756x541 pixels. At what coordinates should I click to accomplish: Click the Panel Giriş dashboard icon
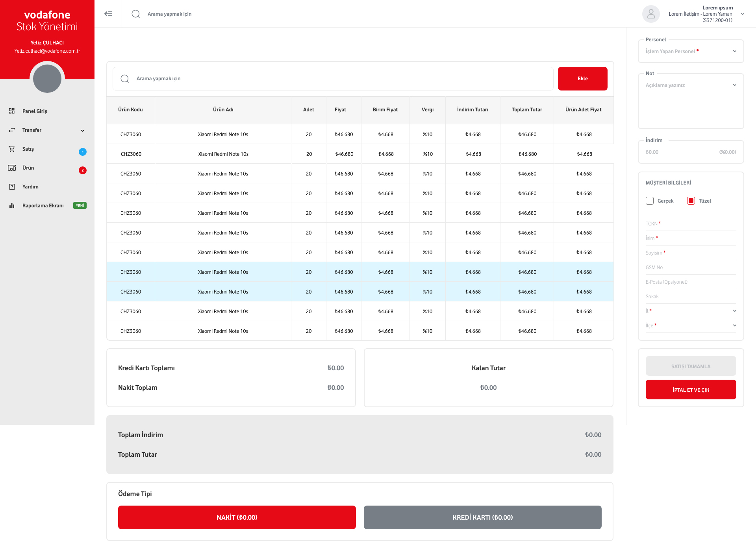tap(12, 111)
